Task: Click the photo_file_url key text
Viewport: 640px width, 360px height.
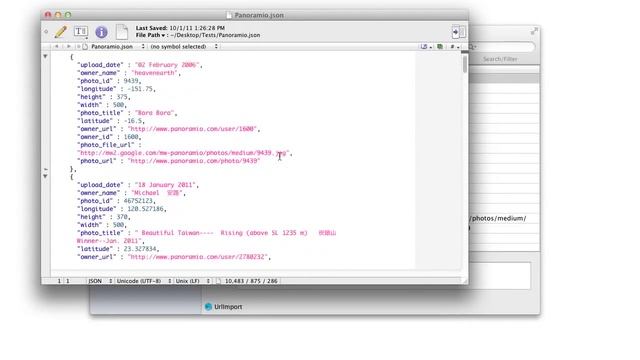Action: [105, 144]
